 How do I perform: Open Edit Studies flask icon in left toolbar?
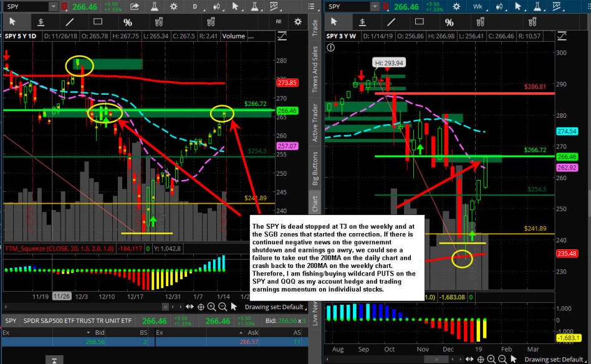click(154, 6)
